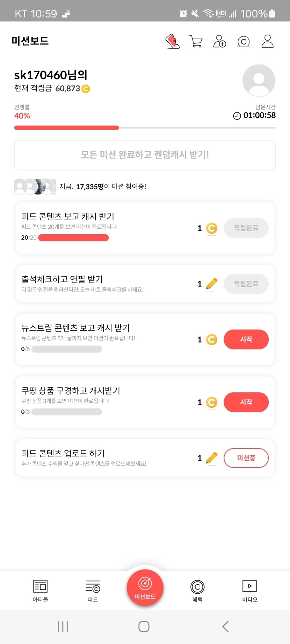Tap the red sneaker icon in header
Image resolution: width=290 pixels, height=644 pixels.
click(x=172, y=41)
